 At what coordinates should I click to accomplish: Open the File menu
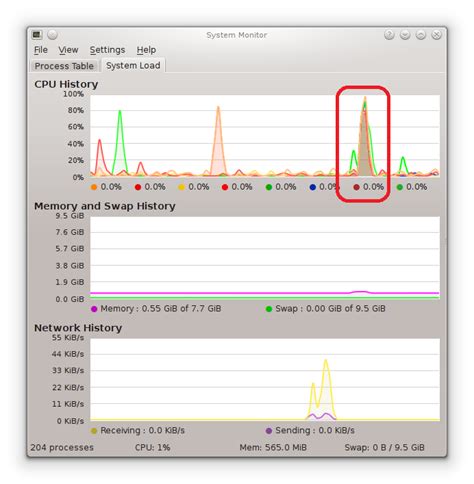click(41, 50)
